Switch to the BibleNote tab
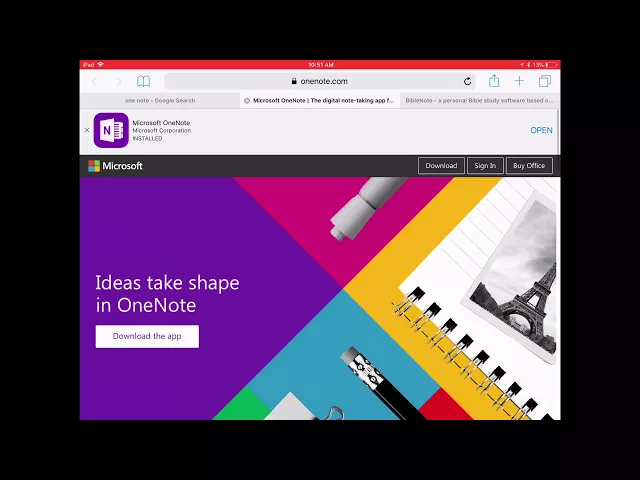640x480 pixels. pos(479,100)
